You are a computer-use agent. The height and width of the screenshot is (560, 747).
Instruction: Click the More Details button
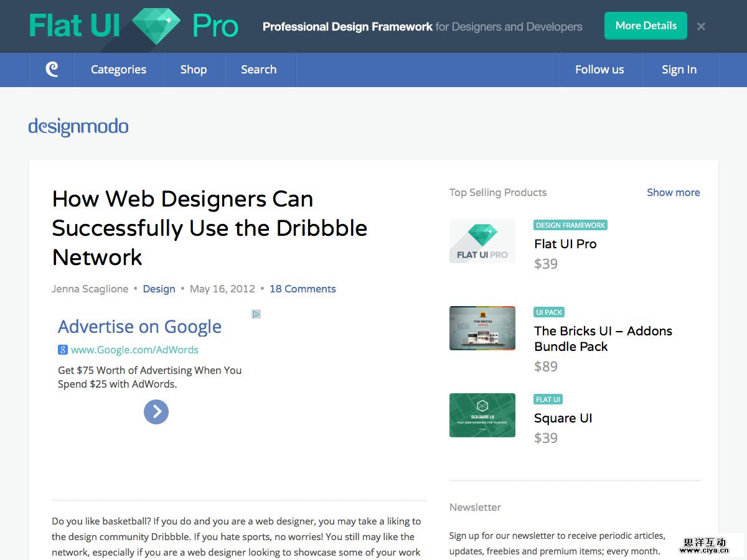646,26
